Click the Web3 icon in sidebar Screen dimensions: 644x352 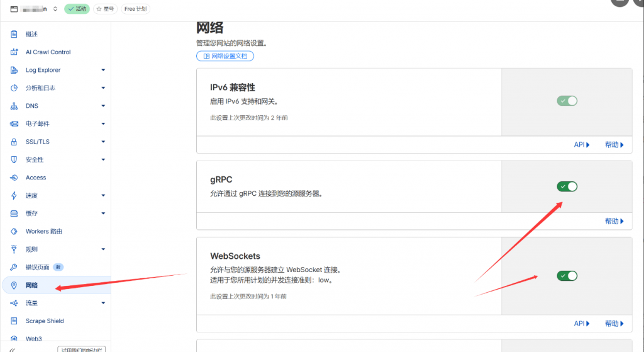click(14, 339)
